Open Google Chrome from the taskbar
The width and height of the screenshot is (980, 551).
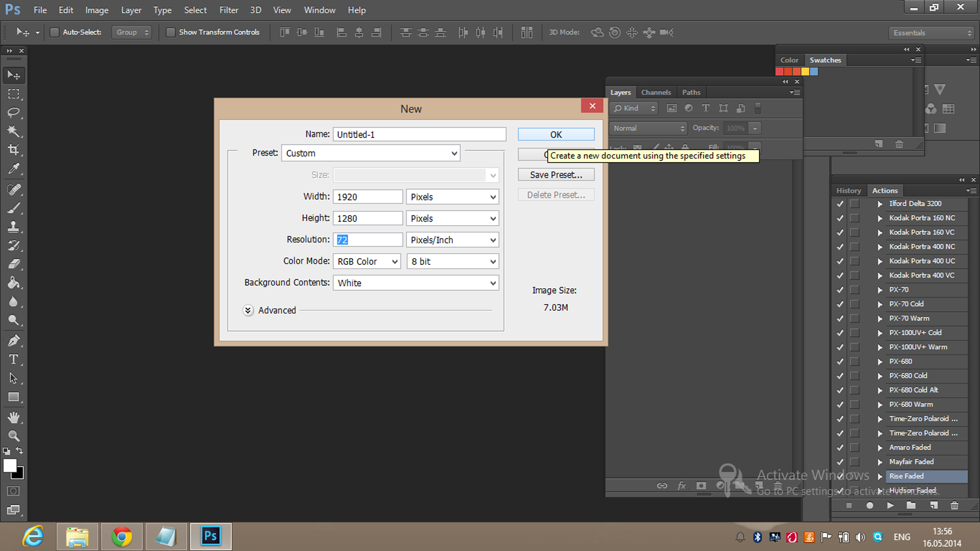coord(122,536)
